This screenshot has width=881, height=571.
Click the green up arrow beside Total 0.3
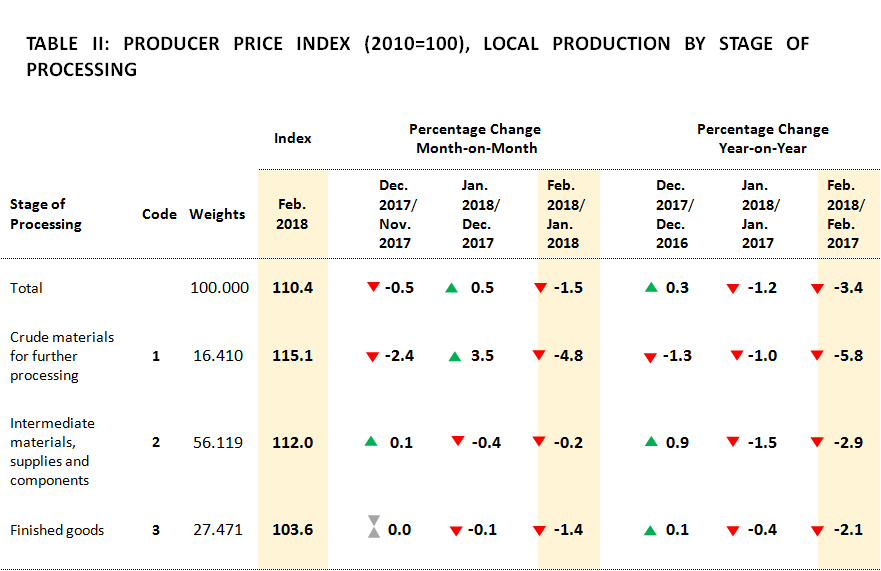[x=651, y=288]
